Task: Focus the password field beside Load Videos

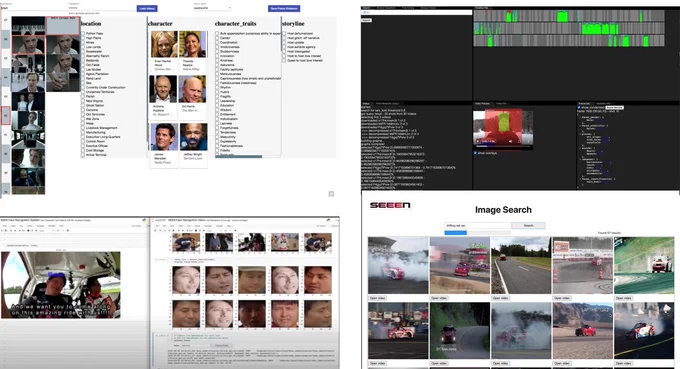Action: [x=101, y=8]
